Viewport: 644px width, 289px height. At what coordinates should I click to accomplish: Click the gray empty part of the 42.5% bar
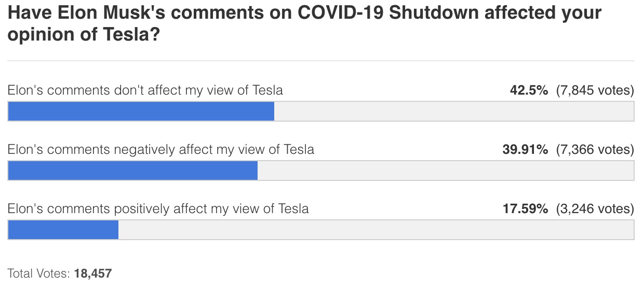(x=454, y=111)
